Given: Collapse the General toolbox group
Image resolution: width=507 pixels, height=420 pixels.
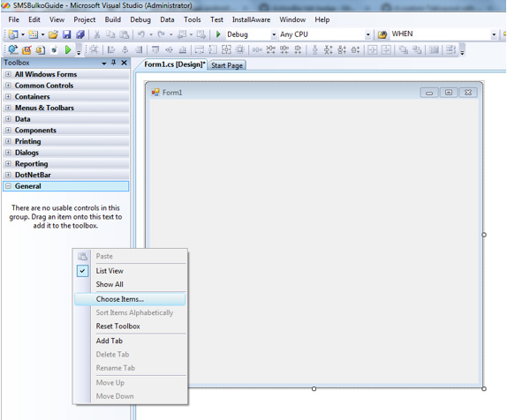Looking at the screenshot, I should click(x=9, y=186).
